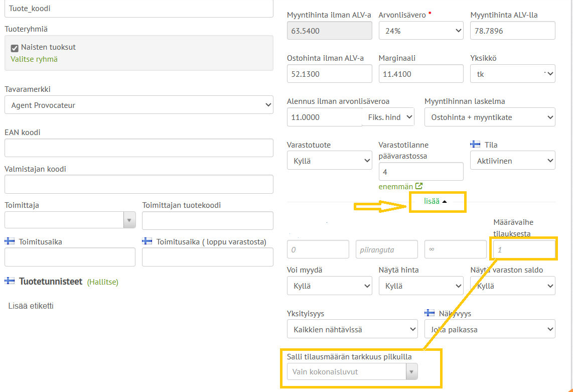The height and width of the screenshot is (392, 573).
Task: Click the Määrävaihe tilauksesta field
Action: tap(524, 249)
